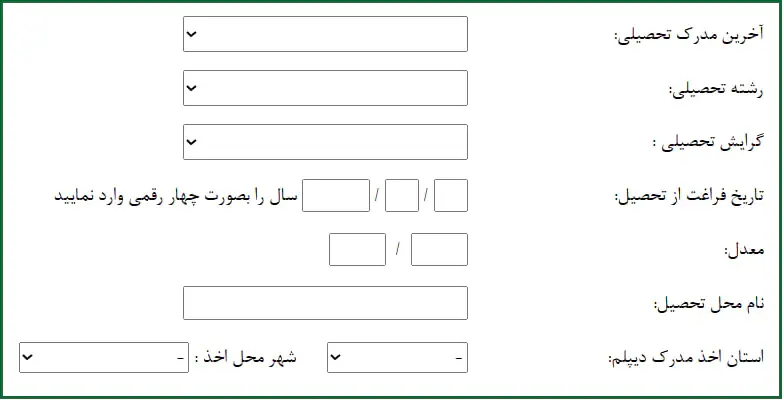Open the گرایش تحصیلی select list
This screenshot has height=400, width=783.
coord(326,142)
